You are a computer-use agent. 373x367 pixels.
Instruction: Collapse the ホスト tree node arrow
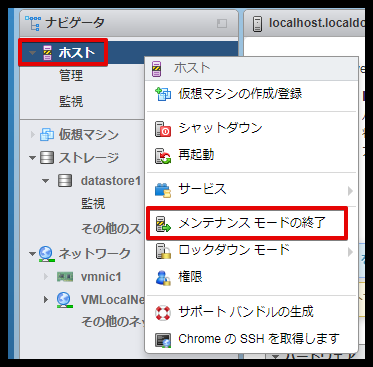32,53
